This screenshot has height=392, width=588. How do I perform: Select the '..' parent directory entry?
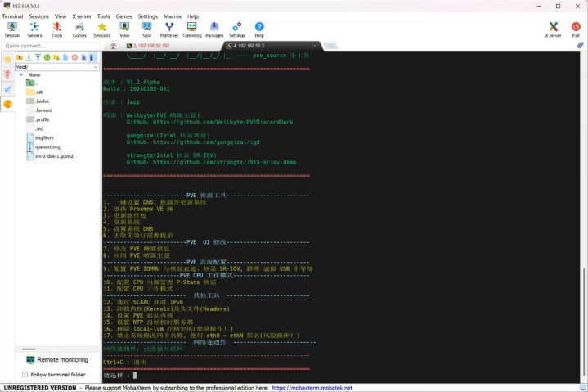pos(32,83)
